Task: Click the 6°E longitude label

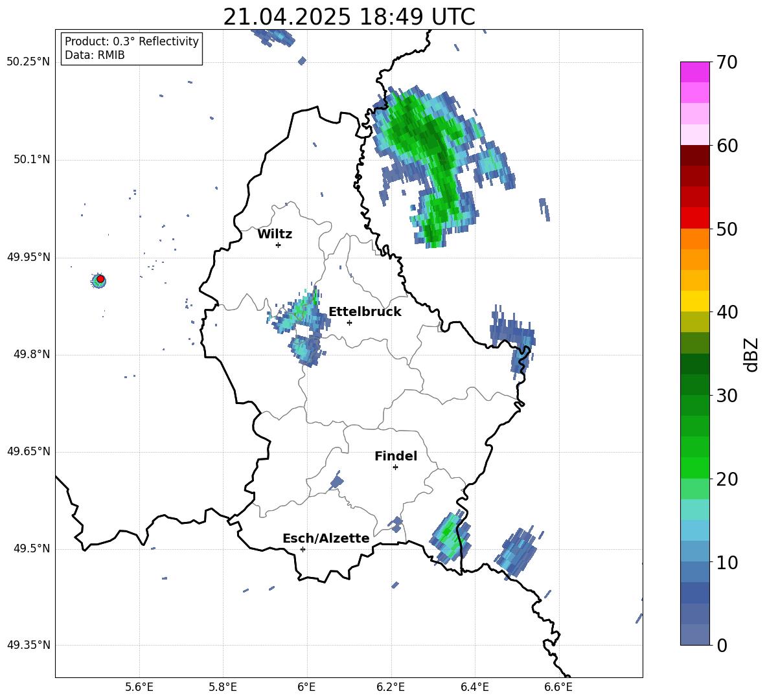Action: coord(306,687)
